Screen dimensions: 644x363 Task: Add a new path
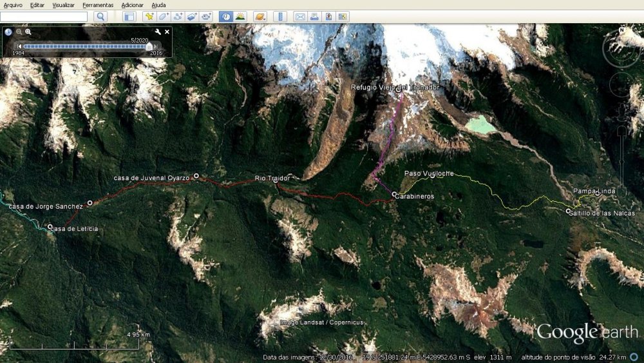pyautogui.click(x=178, y=17)
